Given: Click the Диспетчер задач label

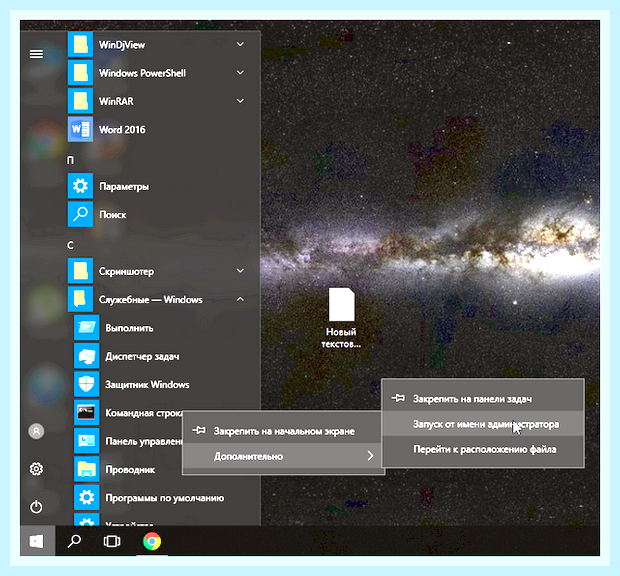Looking at the screenshot, I should (x=142, y=357).
